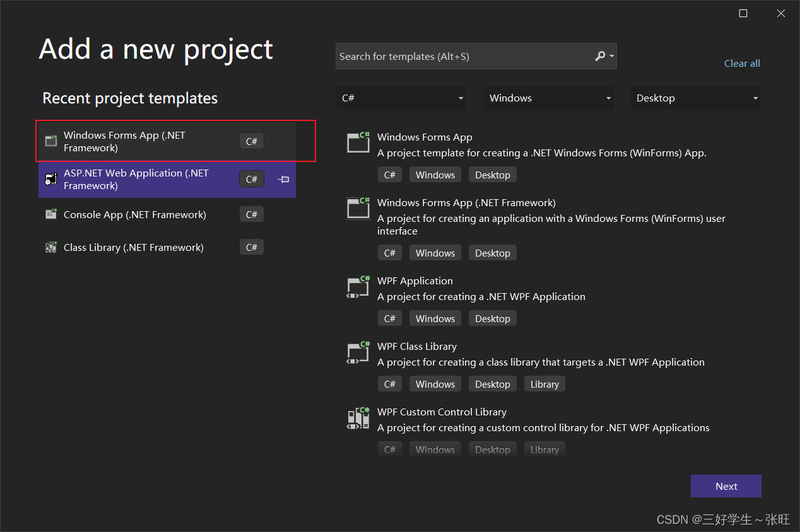
Task: Click the WPF Class Library description text
Action: 541,362
